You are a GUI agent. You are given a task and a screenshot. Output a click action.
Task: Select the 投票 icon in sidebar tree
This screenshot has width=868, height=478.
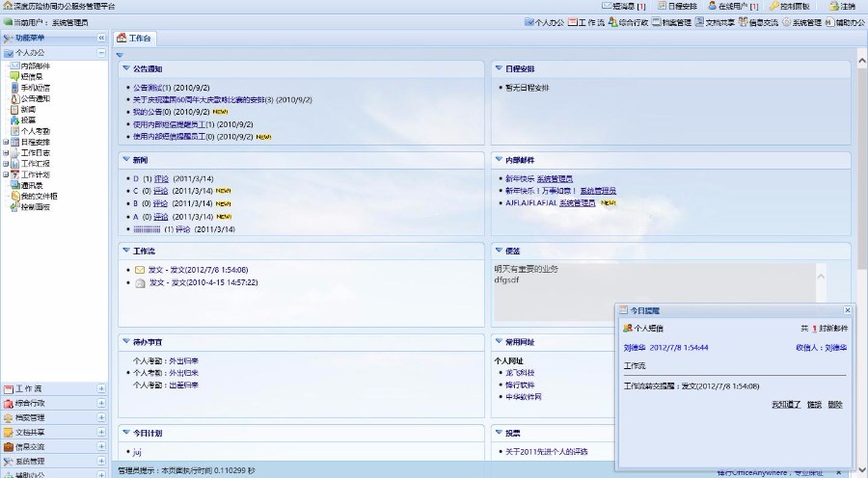click(14, 120)
